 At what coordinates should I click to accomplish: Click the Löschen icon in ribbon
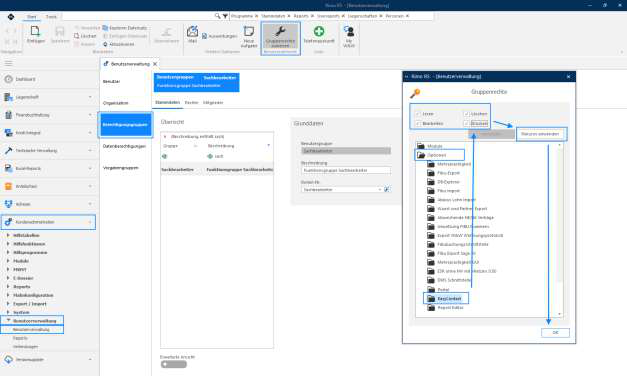pyautogui.click(x=76, y=36)
